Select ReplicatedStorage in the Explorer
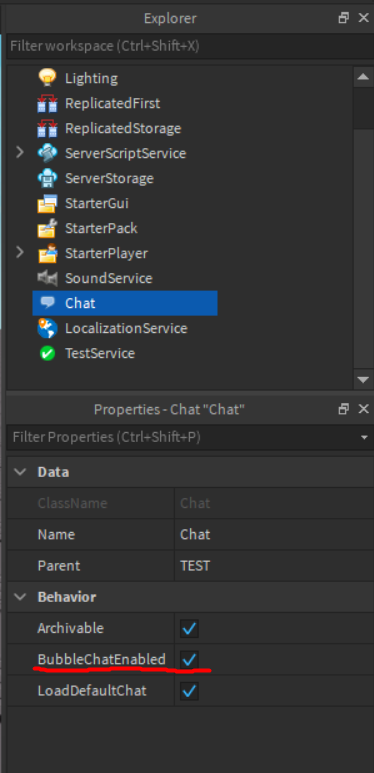The image size is (374, 773). [x=123, y=128]
